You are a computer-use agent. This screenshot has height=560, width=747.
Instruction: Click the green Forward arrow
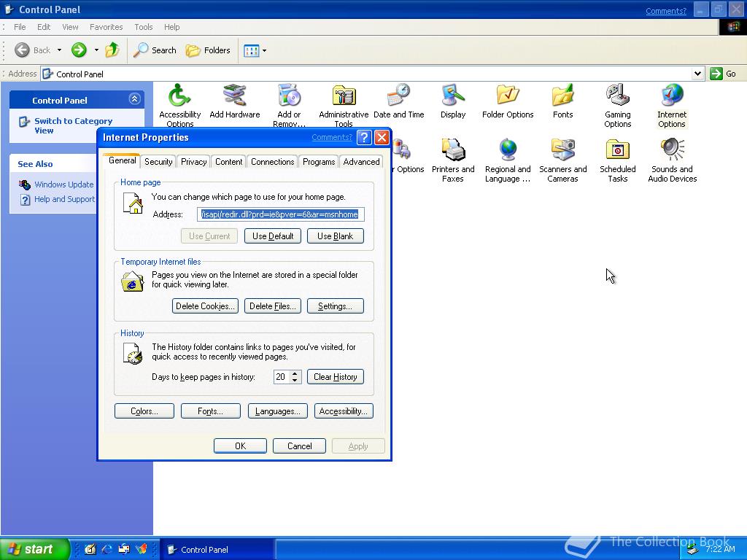[79, 50]
